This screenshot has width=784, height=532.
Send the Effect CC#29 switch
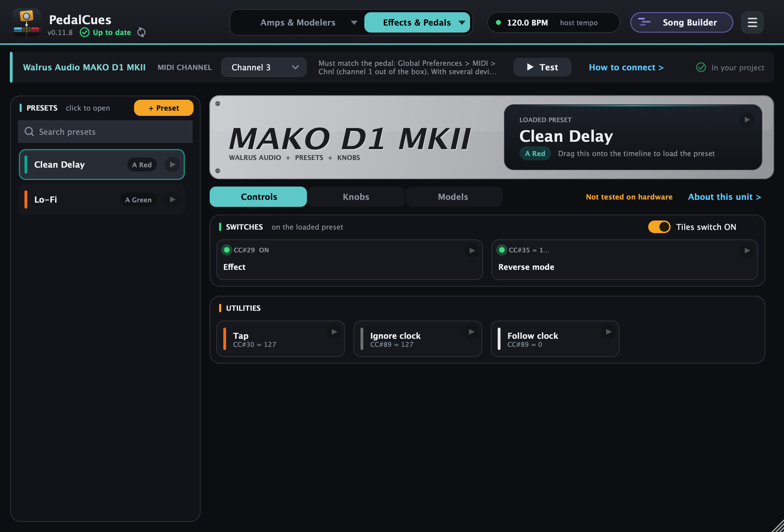[x=472, y=251]
